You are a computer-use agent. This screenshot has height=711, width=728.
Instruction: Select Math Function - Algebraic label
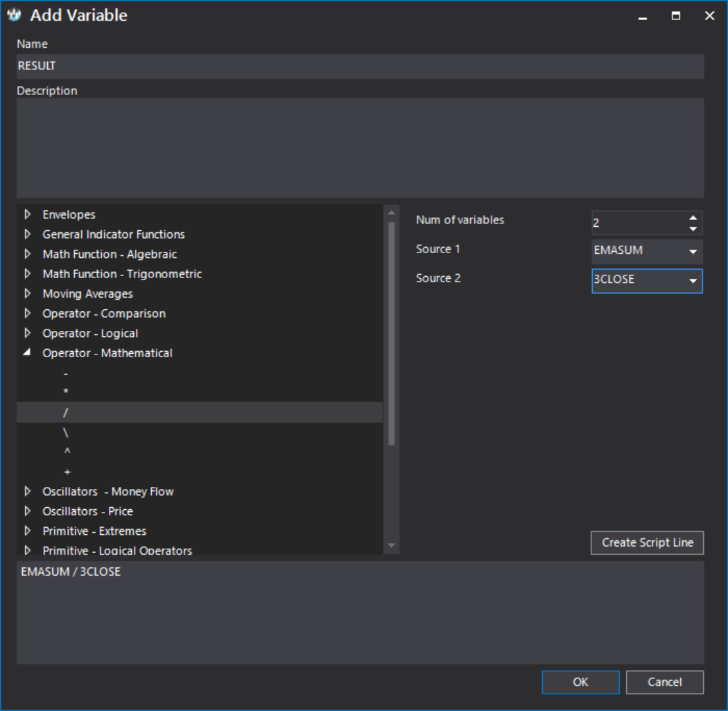coord(110,255)
